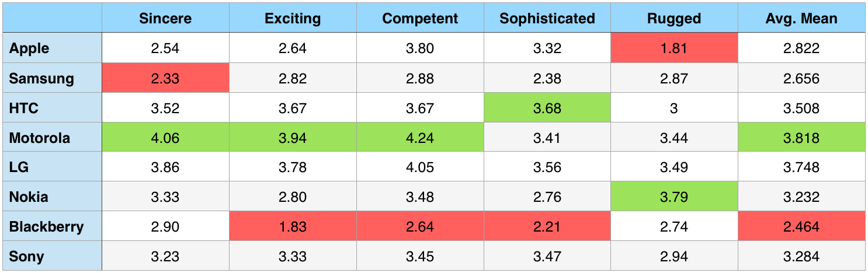Click the Rugged column header

coord(674,18)
